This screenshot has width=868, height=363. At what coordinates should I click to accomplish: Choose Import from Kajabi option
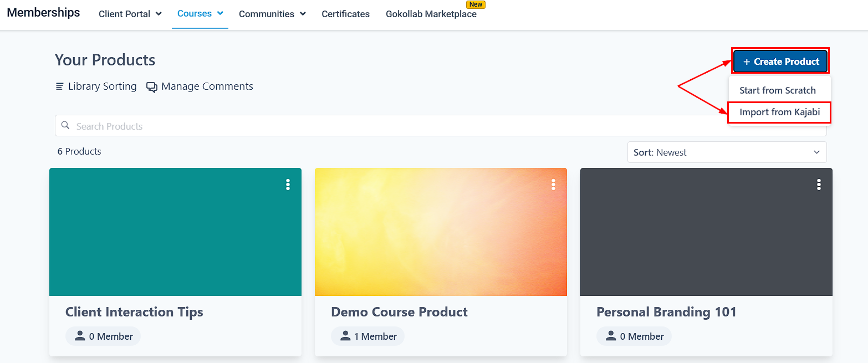click(x=779, y=113)
